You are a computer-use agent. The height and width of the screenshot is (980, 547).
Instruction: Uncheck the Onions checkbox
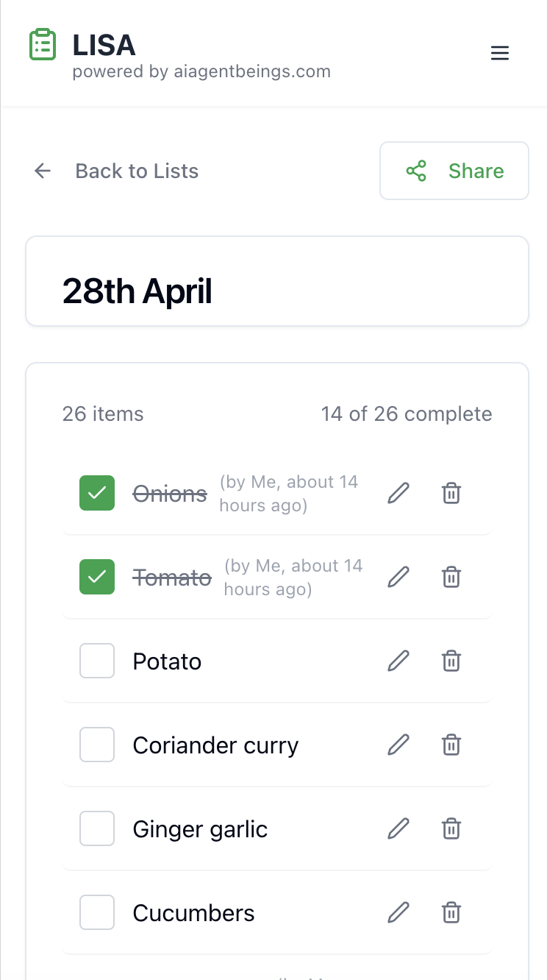[x=97, y=494]
